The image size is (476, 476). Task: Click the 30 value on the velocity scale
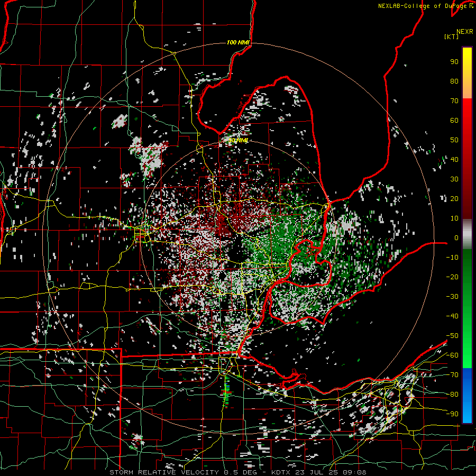tap(454, 179)
